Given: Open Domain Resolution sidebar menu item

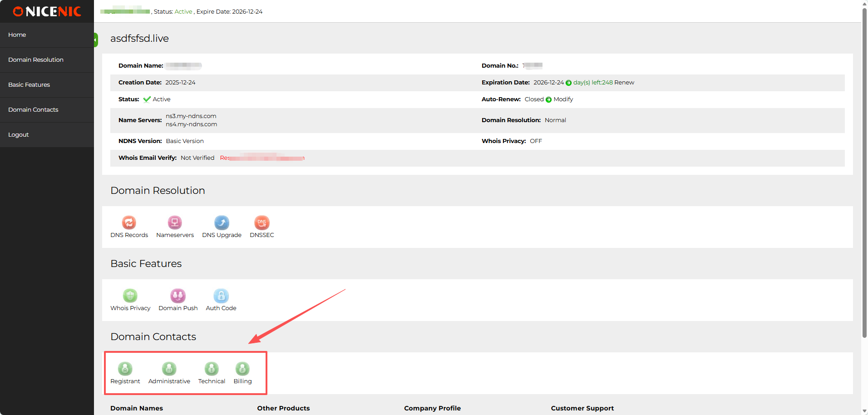Looking at the screenshot, I should point(36,60).
